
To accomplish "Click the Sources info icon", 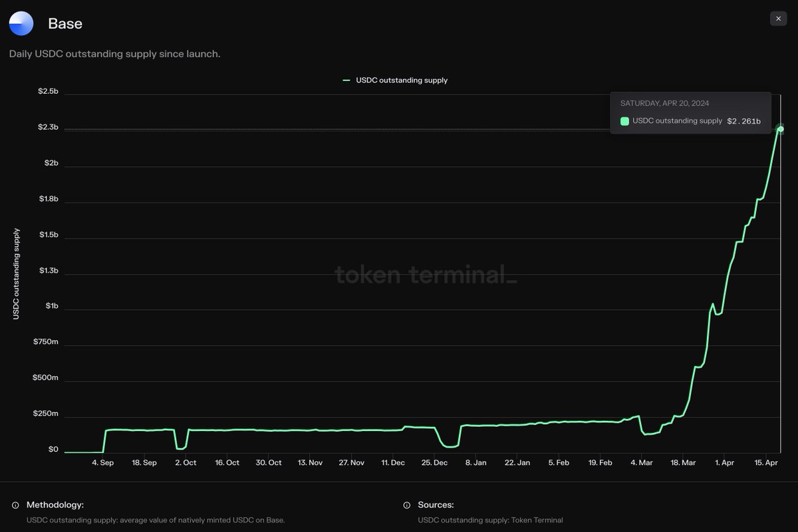I will (x=406, y=505).
